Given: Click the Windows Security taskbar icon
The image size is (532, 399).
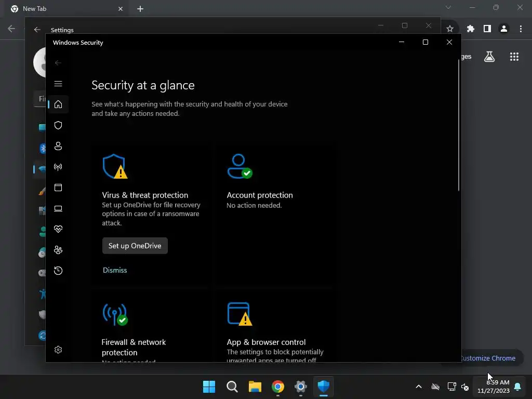Looking at the screenshot, I should 324,387.
